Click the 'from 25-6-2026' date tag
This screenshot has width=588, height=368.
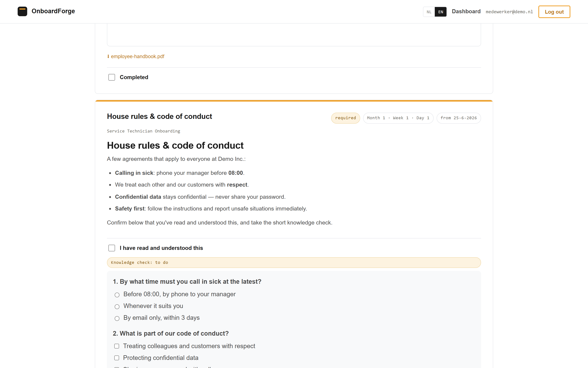click(458, 118)
